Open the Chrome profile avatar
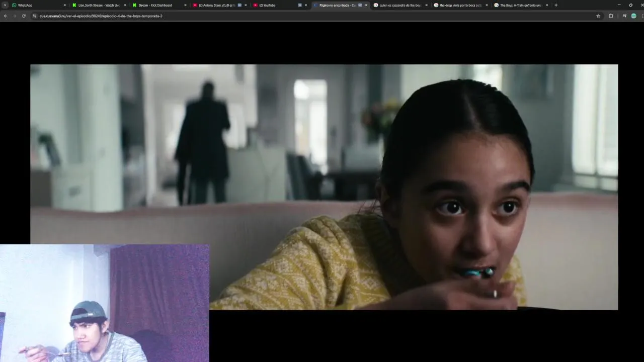This screenshot has height=362, width=644. pyautogui.click(x=633, y=16)
